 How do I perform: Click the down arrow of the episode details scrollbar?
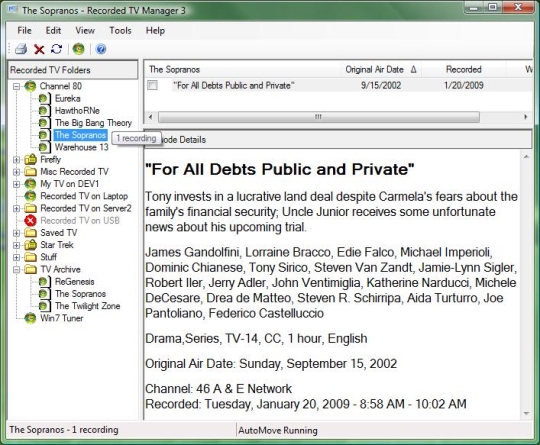[526, 413]
